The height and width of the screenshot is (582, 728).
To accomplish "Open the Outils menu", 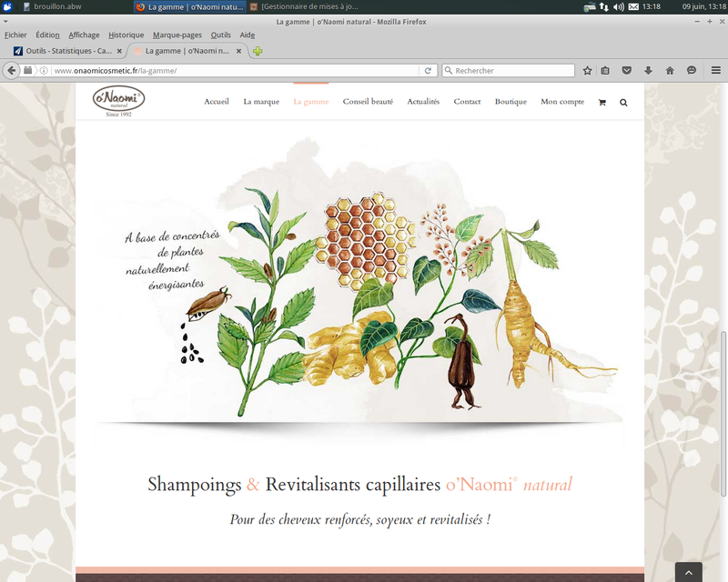I will 220,35.
